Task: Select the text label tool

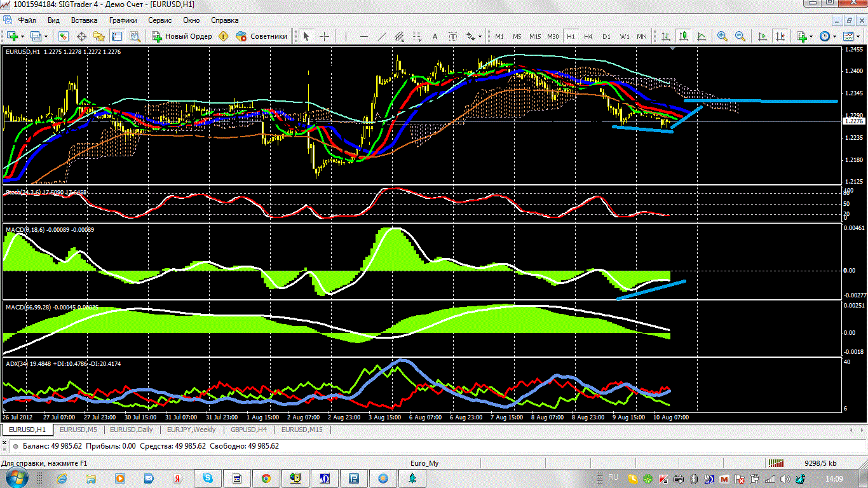Action: (x=435, y=36)
